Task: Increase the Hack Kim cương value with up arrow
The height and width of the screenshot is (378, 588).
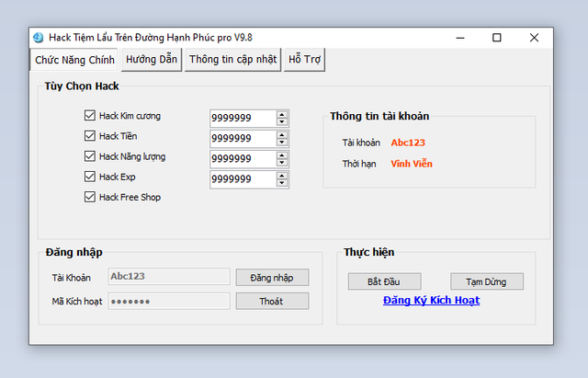Action: (282, 114)
